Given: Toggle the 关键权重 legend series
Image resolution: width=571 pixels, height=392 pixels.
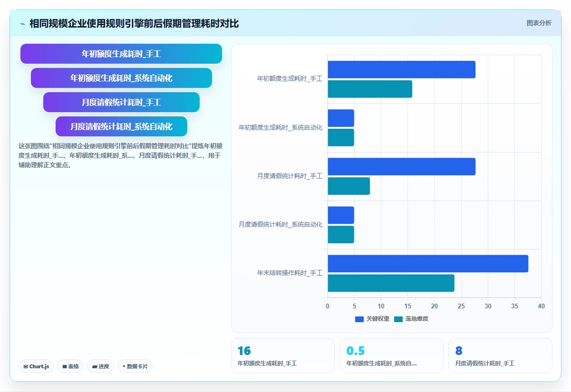Looking at the screenshot, I should point(372,319).
